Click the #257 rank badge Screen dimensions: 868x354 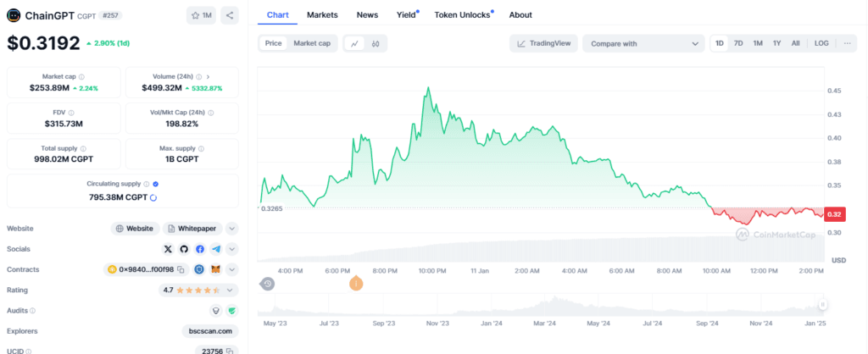[x=109, y=15]
